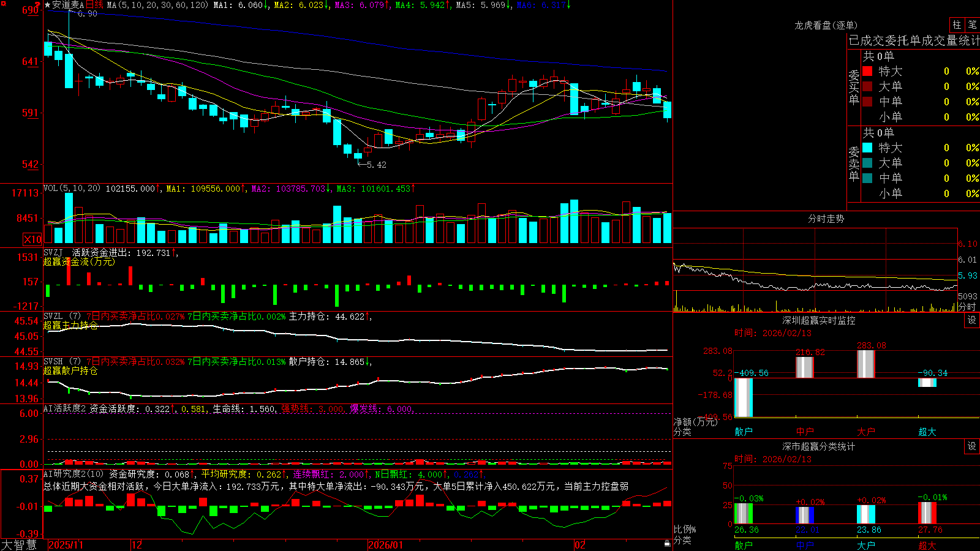Click the 超大 label under 净额 chart

click(927, 432)
